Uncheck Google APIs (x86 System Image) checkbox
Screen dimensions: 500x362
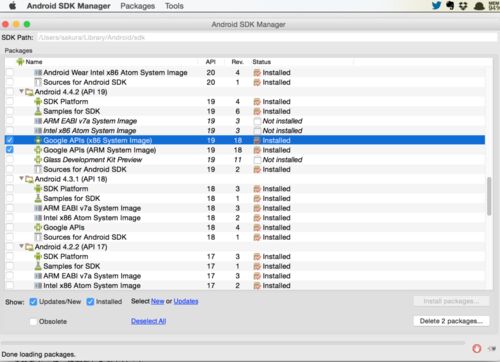point(10,140)
